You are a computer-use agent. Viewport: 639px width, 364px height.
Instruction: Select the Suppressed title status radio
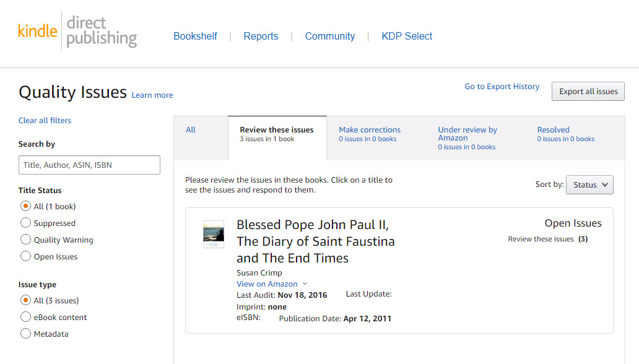[x=25, y=223]
